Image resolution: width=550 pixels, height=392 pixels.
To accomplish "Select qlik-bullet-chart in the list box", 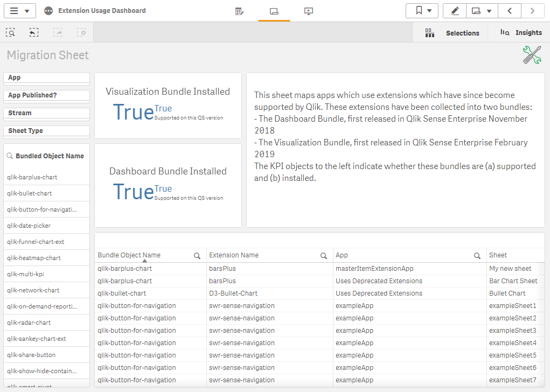I will [x=47, y=193].
